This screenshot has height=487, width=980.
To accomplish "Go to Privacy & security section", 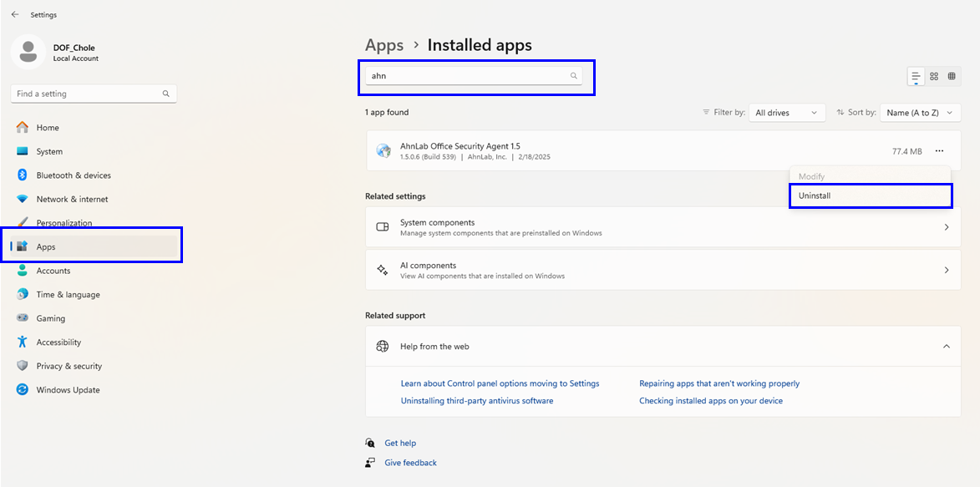I will pos(69,366).
